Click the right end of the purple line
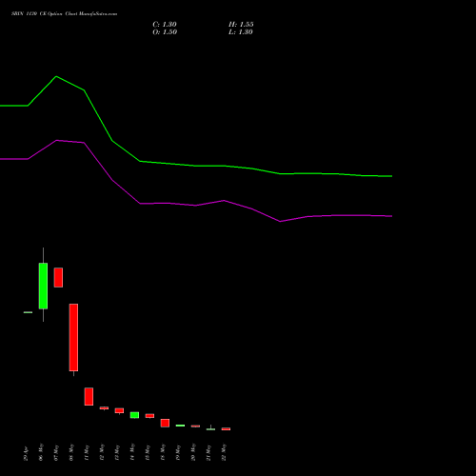The height and width of the screenshot is (476, 476). 392,216
